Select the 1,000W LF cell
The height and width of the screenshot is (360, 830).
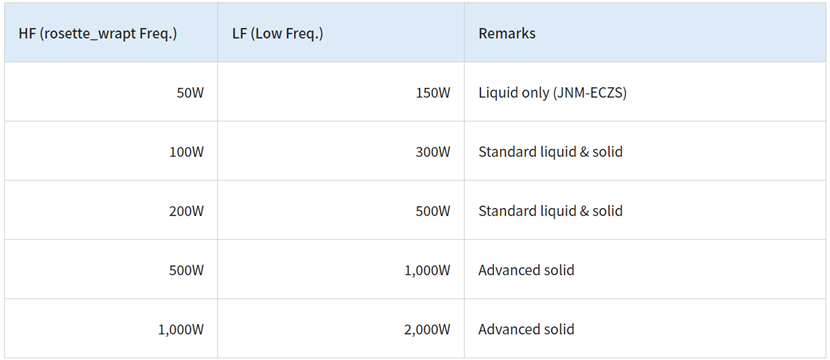point(341,270)
